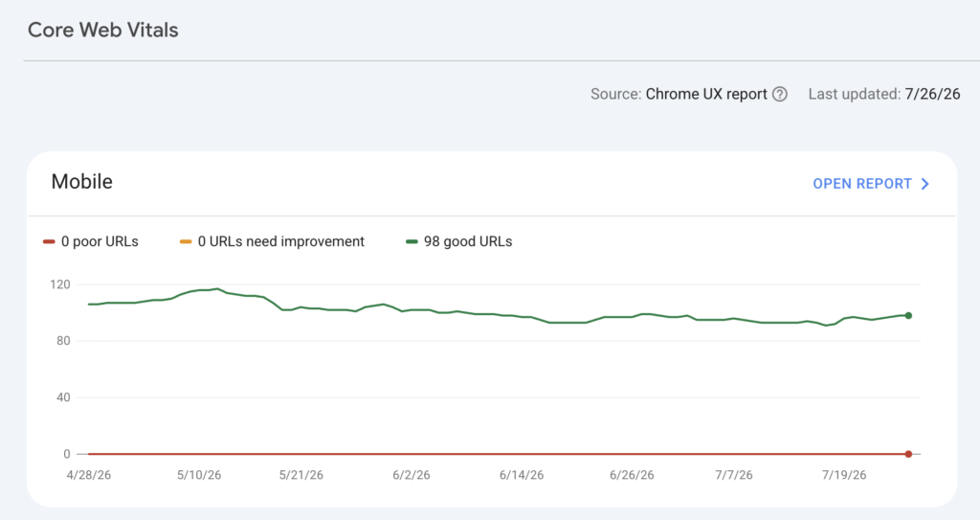Click the orange need improvement legend swatch
Image resolution: width=980 pixels, height=520 pixels.
186,241
